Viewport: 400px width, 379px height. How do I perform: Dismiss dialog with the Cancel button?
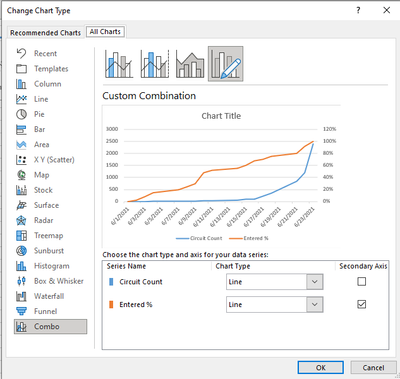[373, 367]
